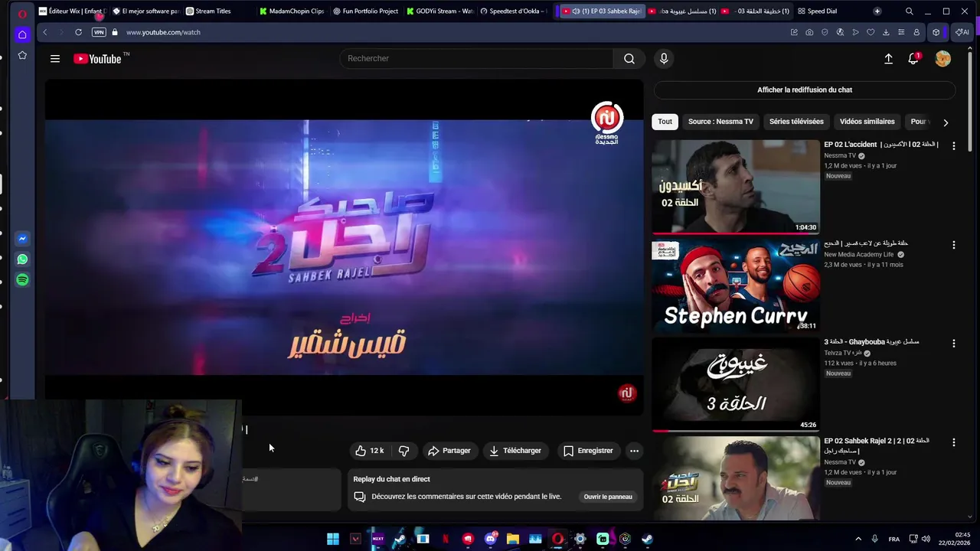
Task: Open Spotify in Opera sidebar
Action: coord(22,280)
